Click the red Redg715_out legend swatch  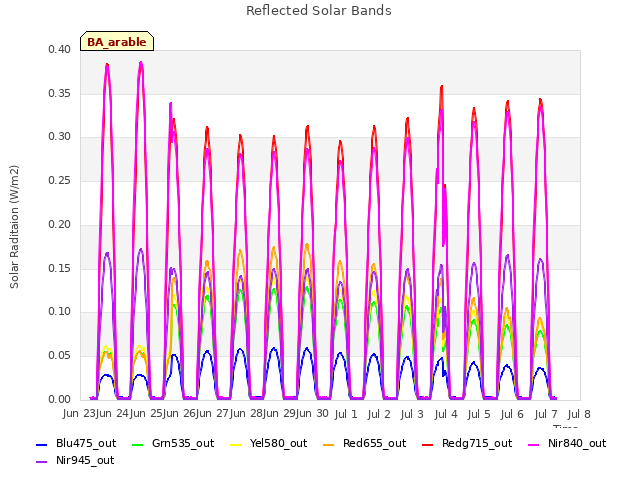(x=427, y=444)
